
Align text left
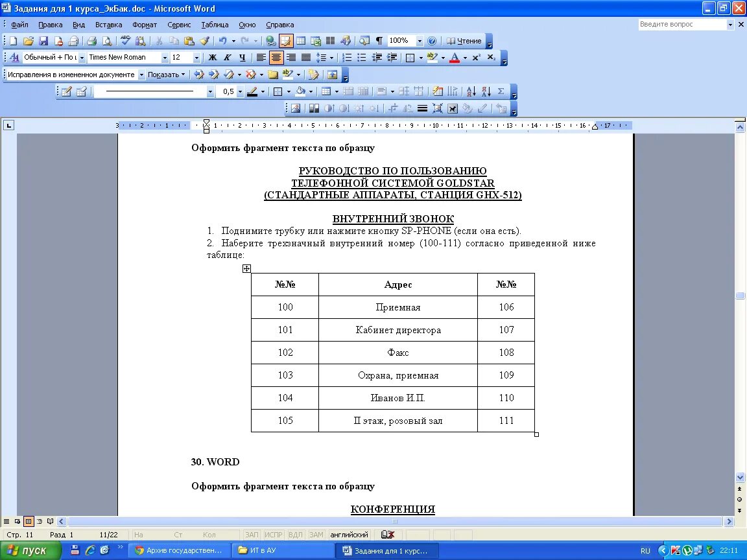pos(261,58)
